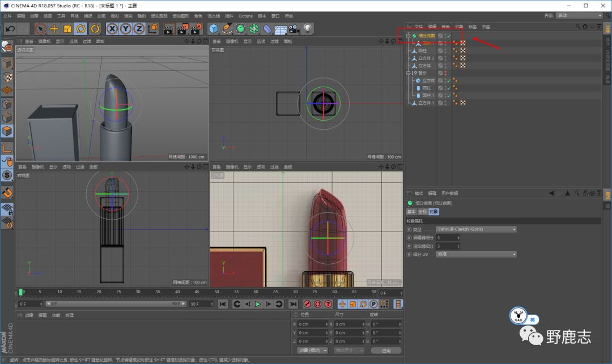The image size is (612, 364).
Task: Activate the Scale tool
Action: pyautogui.click(x=67, y=28)
